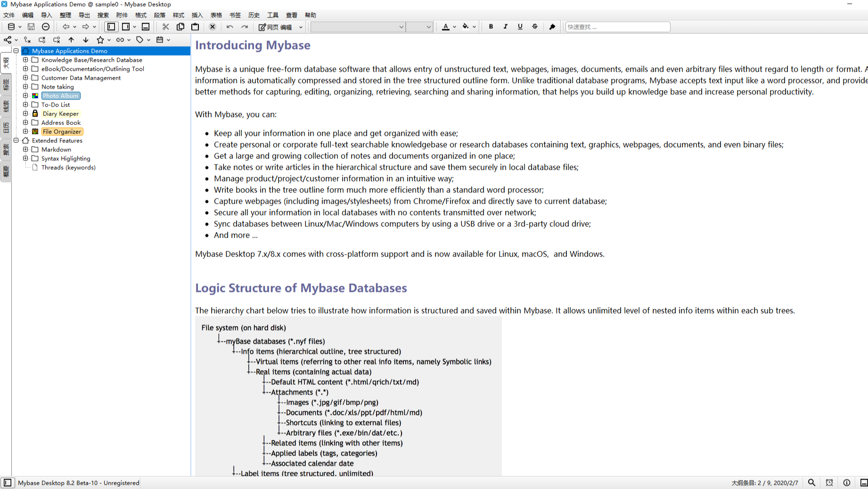Toggle Bold formatting
Viewport: 868px width, 489px height.
491,27
